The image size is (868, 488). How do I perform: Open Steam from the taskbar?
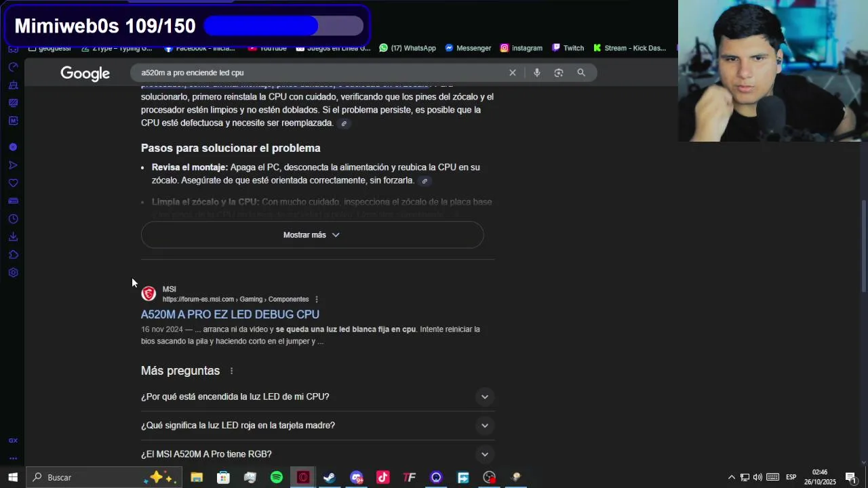pos(330,477)
